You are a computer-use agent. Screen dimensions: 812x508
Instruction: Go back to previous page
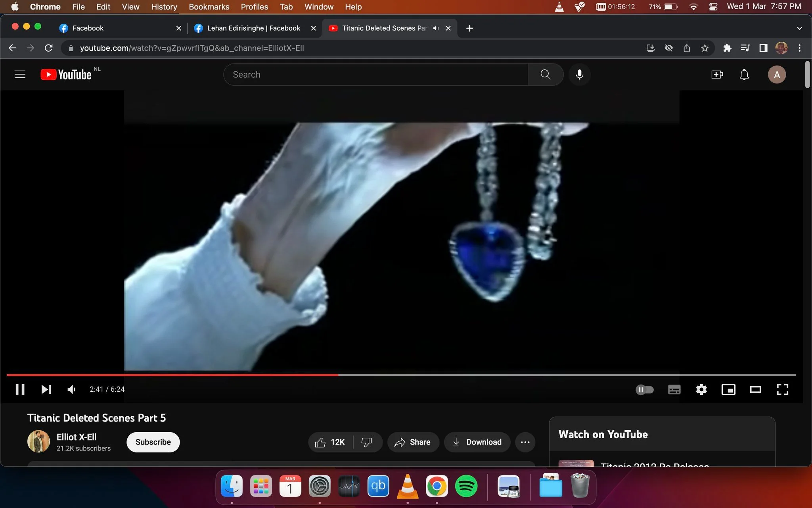click(x=12, y=48)
